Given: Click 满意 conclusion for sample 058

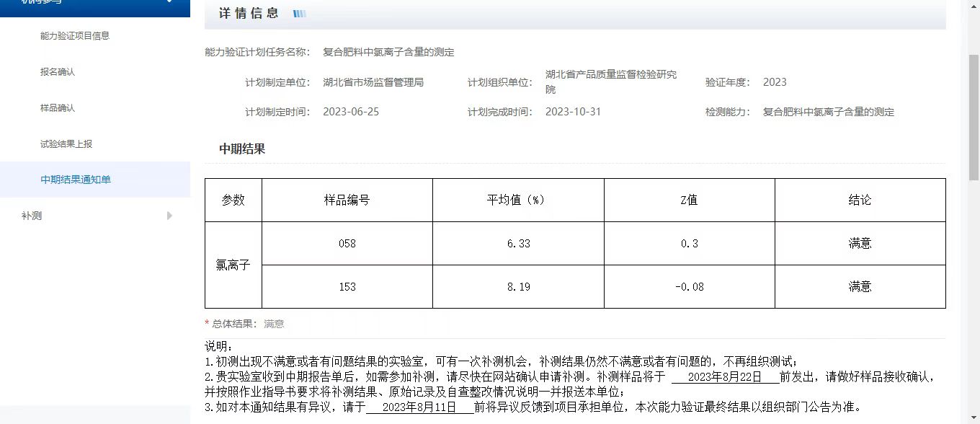Looking at the screenshot, I should pyautogui.click(x=860, y=243).
